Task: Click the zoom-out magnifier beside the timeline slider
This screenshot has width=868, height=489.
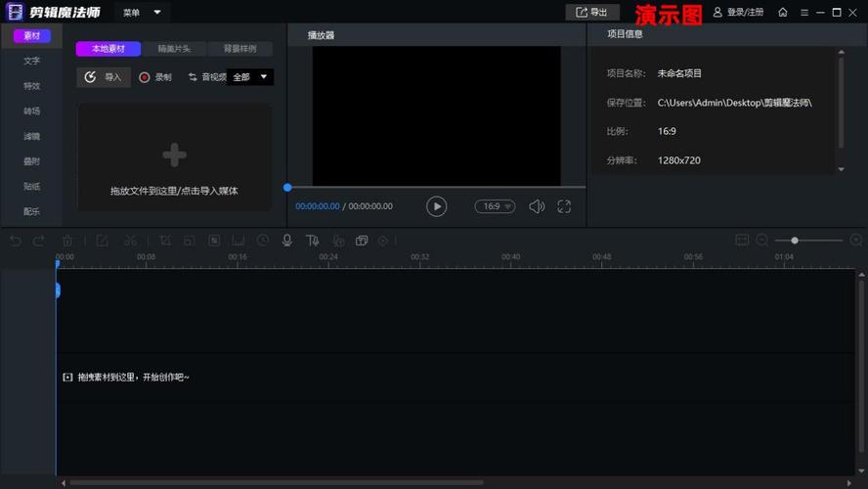Action: pyautogui.click(x=762, y=240)
